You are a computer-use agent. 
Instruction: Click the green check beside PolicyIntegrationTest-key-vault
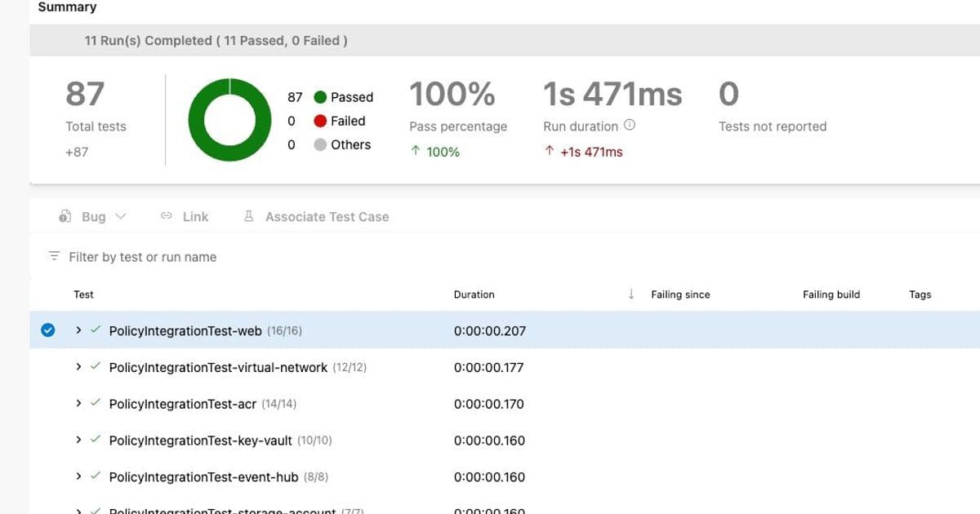[x=96, y=441]
